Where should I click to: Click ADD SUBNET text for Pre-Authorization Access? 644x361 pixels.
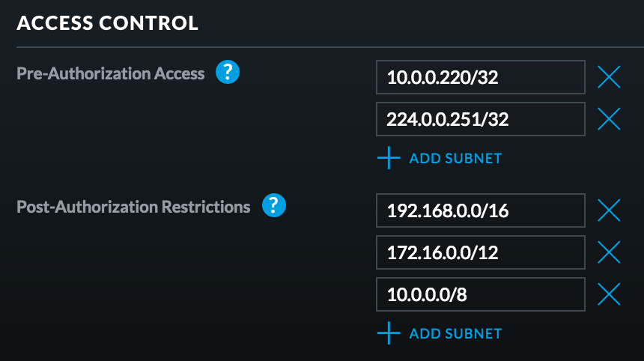[455, 159]
